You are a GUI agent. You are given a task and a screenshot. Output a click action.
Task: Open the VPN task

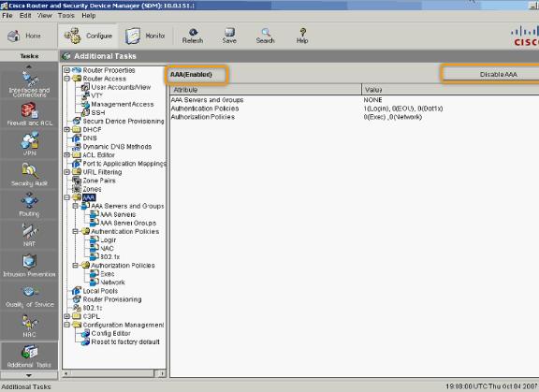(x=29, y=144)
